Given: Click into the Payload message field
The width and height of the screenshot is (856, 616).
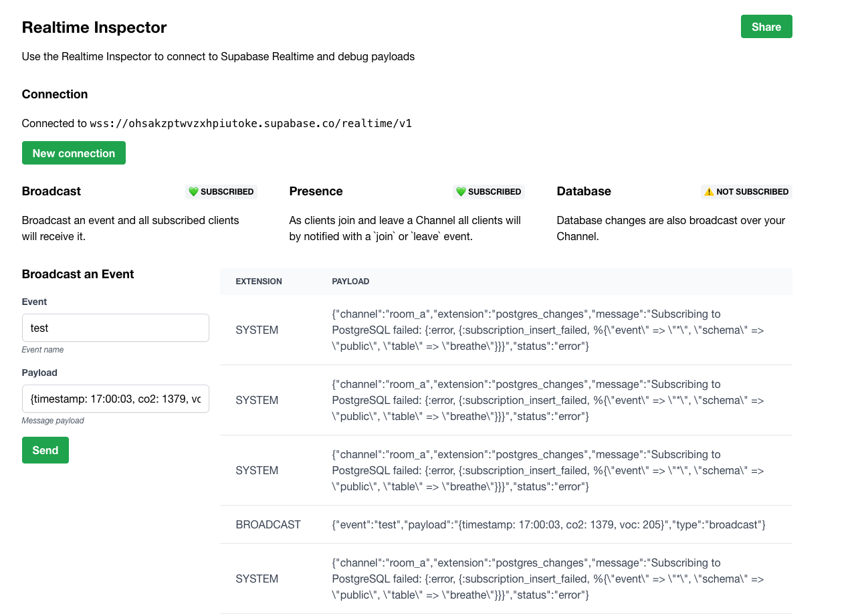Looking at the screenshot, I should (x=115, y=399).
